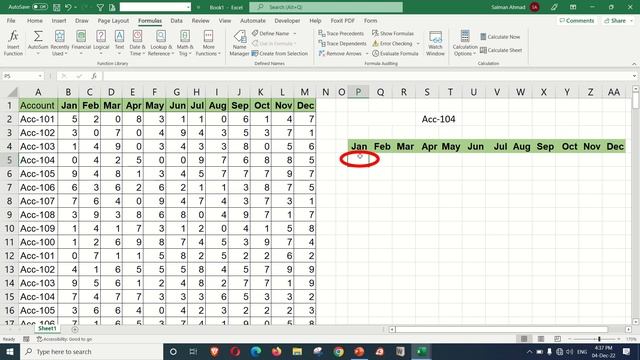Open the Page Layout tab

[113, 20]
